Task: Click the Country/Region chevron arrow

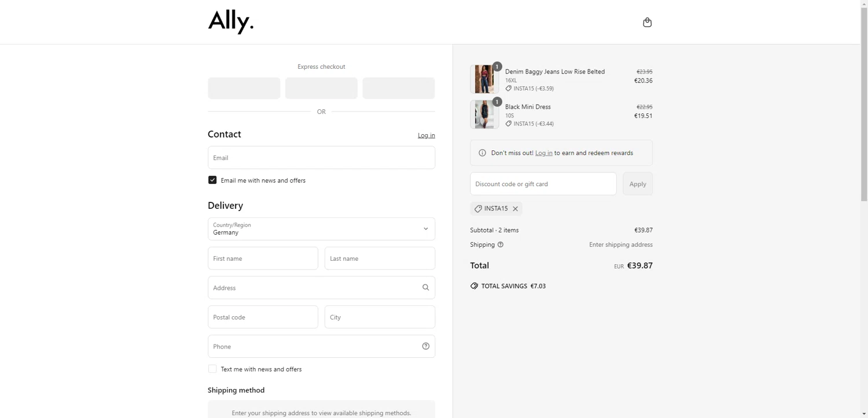Action: (425, 229)
